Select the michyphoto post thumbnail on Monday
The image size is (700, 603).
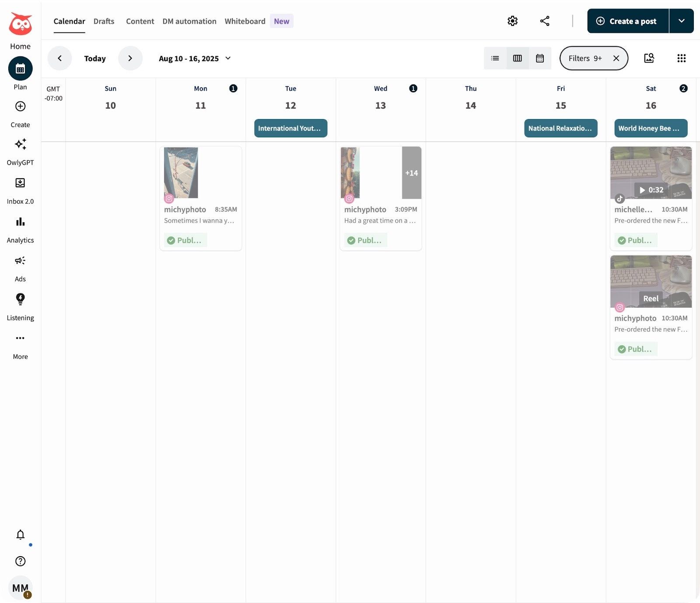point(181,172)
